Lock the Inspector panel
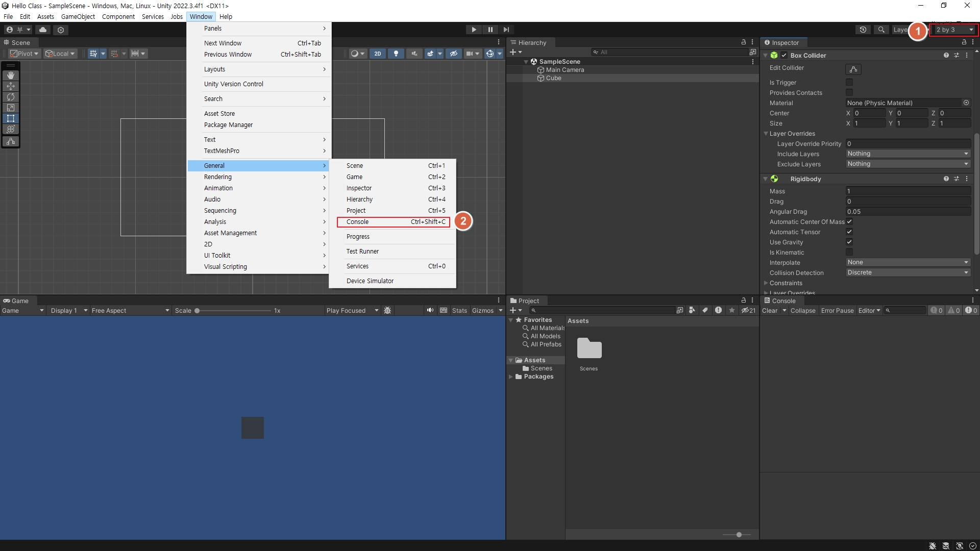980x551 pixels. [x=964, y=42]
